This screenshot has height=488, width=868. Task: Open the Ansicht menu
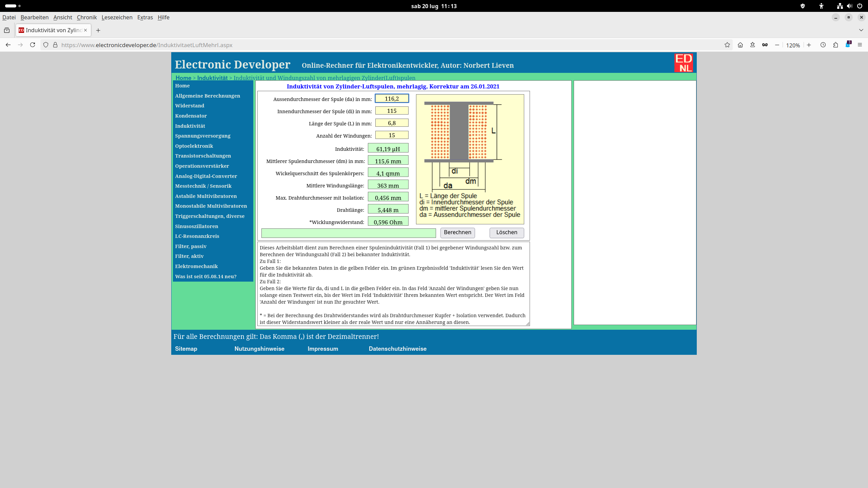(x=63, y=17)
